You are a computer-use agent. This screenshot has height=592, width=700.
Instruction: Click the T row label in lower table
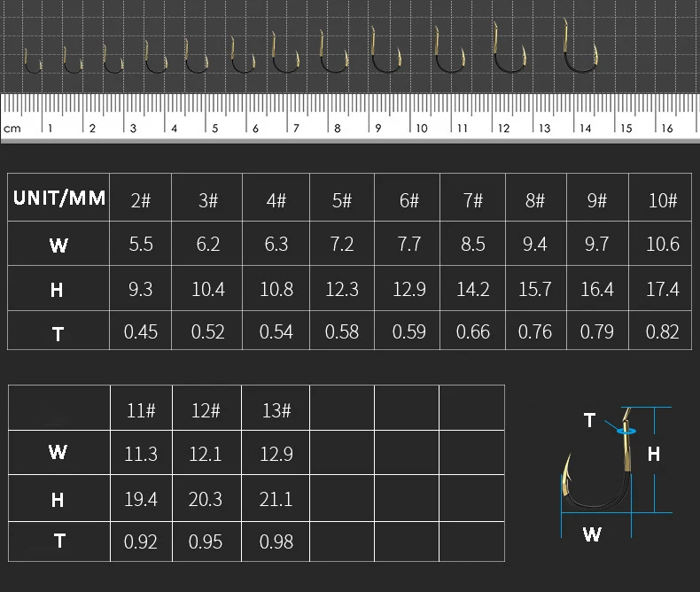click(59, 541)
